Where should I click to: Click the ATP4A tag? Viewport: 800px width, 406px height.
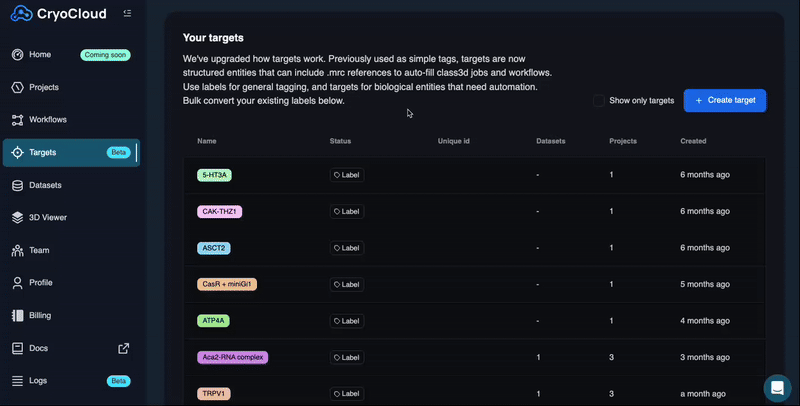pyautogui.click(x=213, y=321)
